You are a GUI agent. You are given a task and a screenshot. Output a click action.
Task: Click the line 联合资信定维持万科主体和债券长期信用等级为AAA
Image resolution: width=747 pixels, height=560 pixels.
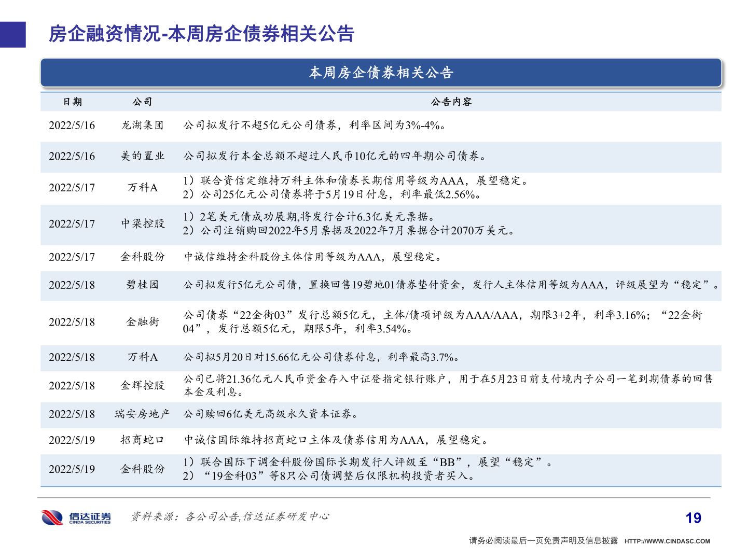point(356,180)
